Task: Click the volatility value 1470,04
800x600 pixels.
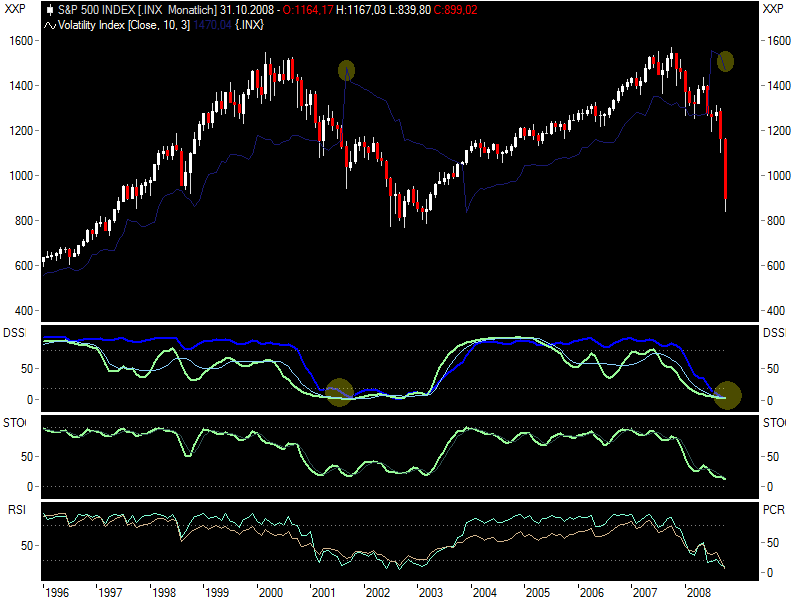Action: coord(212,25)
